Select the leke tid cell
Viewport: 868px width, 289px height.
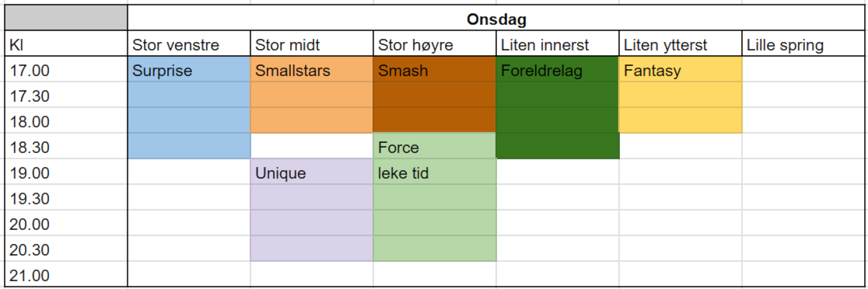[x=435, y=172]
